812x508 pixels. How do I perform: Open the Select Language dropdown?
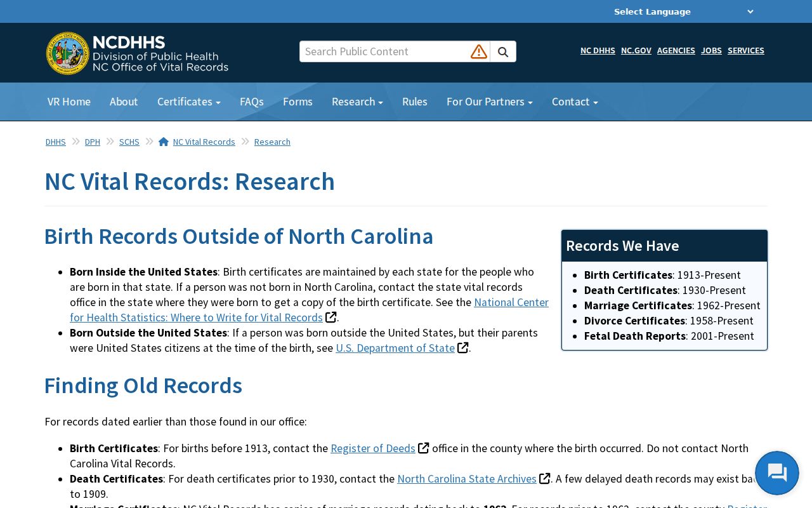[x=683, y=11]
